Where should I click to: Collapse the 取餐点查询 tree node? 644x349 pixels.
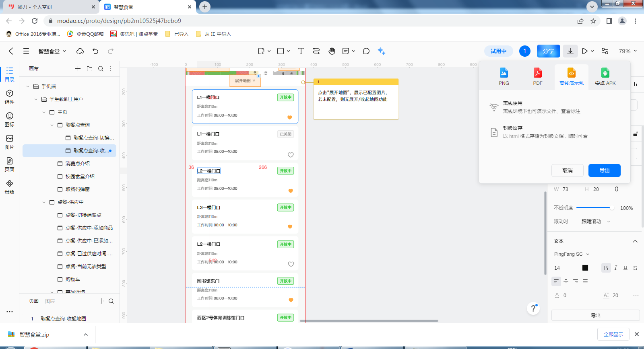(52, 125)
